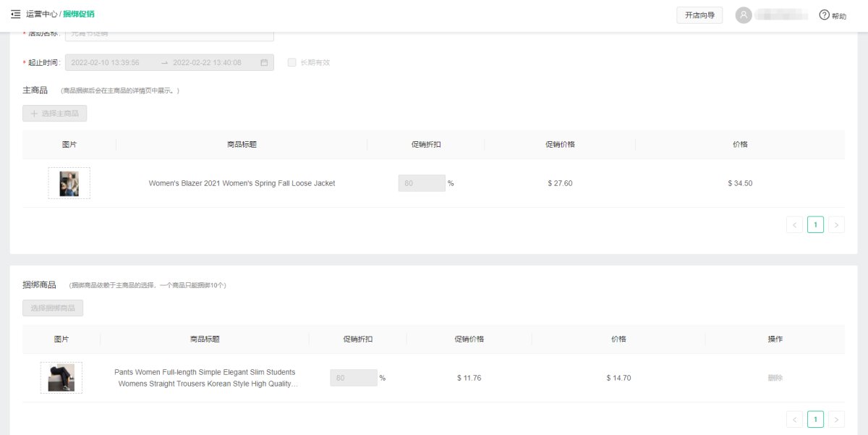Click the user avatar icon
Screen dimensions: 868x435
coord(744,15)
